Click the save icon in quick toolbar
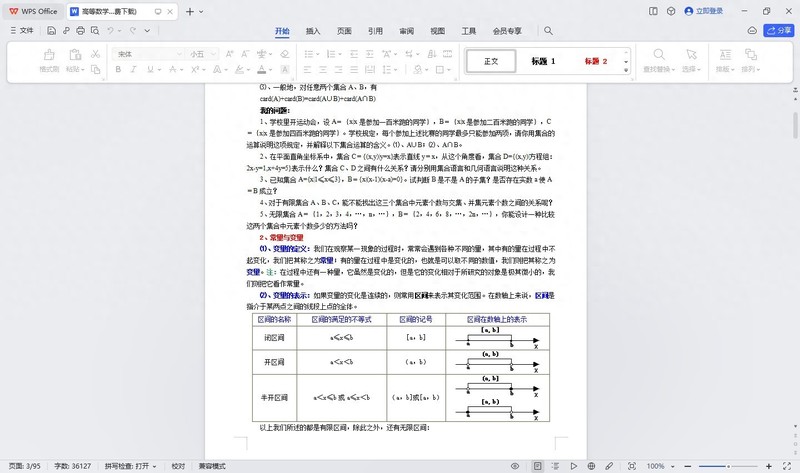The height and width of the screenshot is (473, 800). point(51,31)
